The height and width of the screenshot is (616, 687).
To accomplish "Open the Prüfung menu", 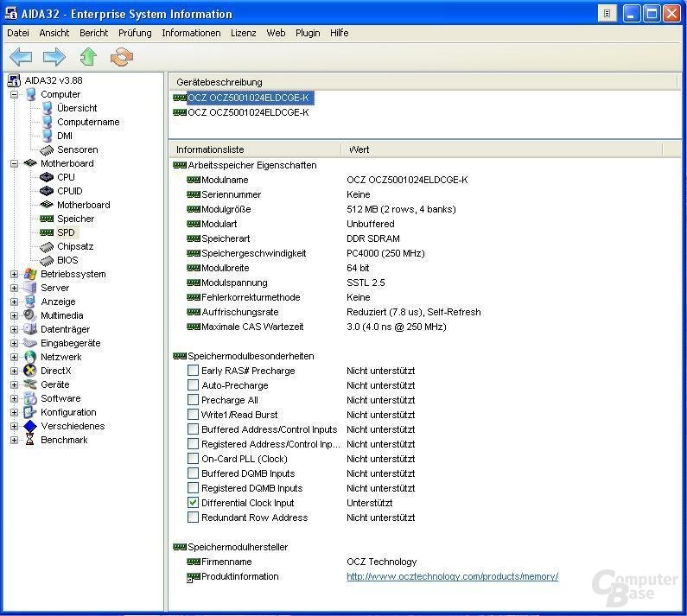I will pyautogui.click(x=135, y=34).
